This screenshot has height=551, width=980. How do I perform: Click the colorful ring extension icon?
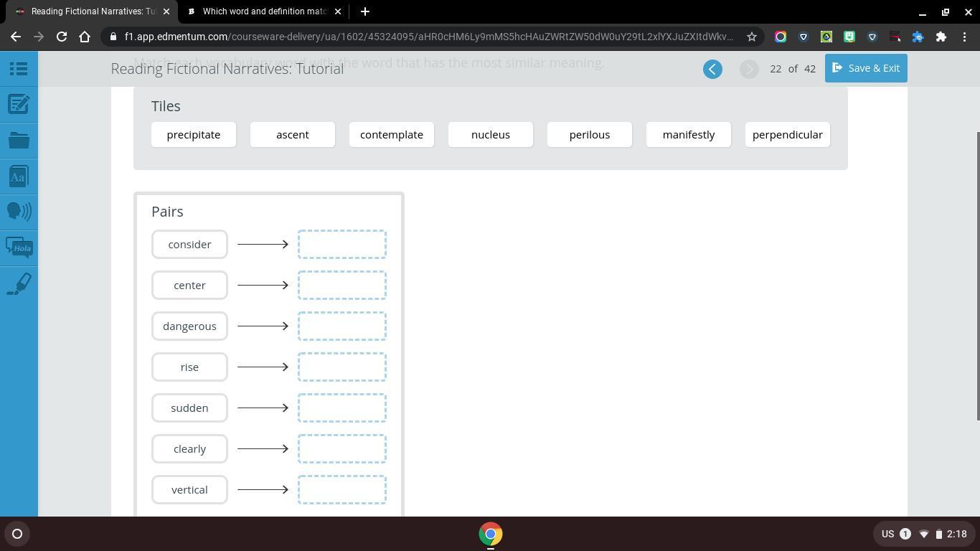pos(781,37)
